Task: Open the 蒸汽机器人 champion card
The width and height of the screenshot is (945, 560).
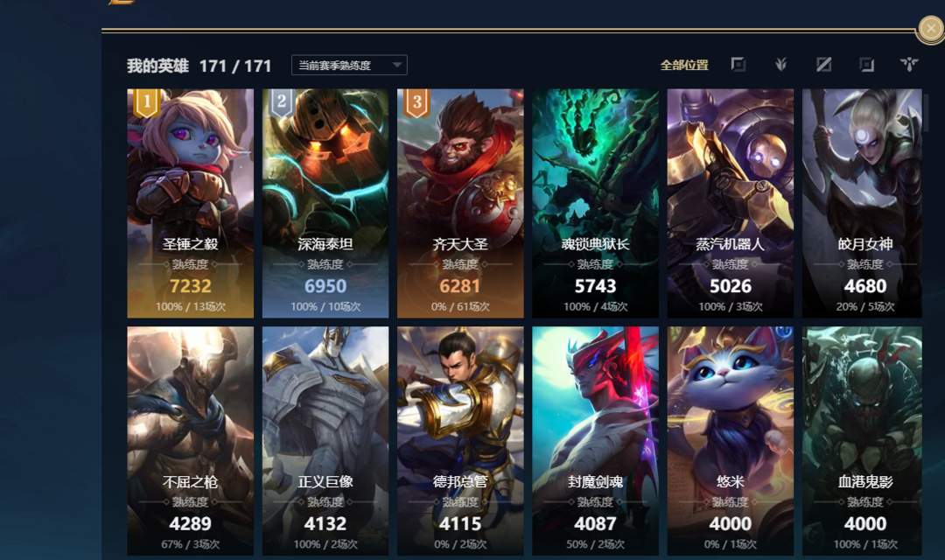Action: [x=731, y=203]
